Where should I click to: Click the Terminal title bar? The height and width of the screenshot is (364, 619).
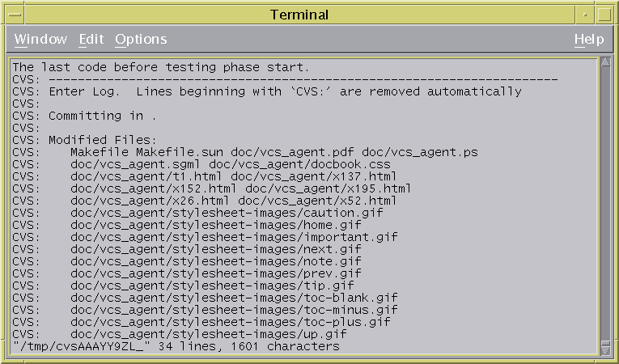299,15
